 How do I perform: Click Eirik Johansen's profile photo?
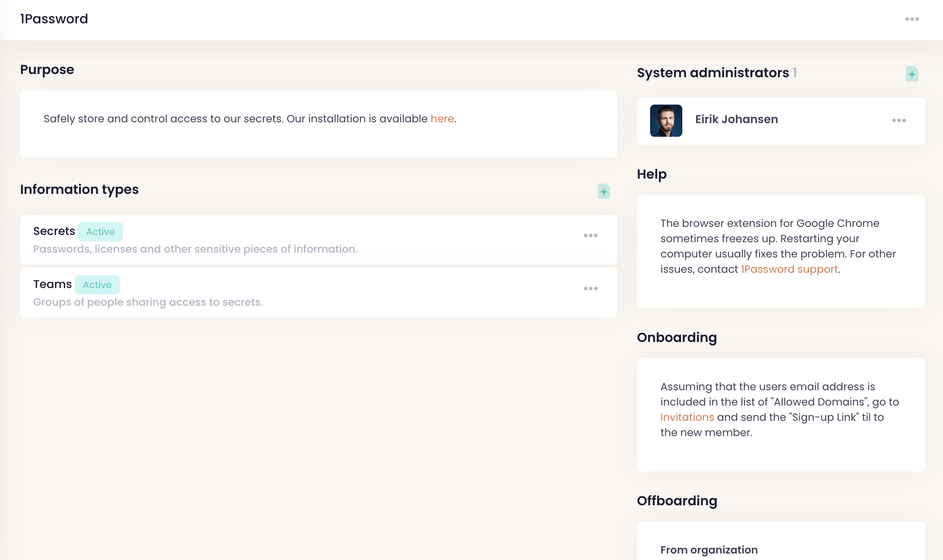click(x=666, y=120)
